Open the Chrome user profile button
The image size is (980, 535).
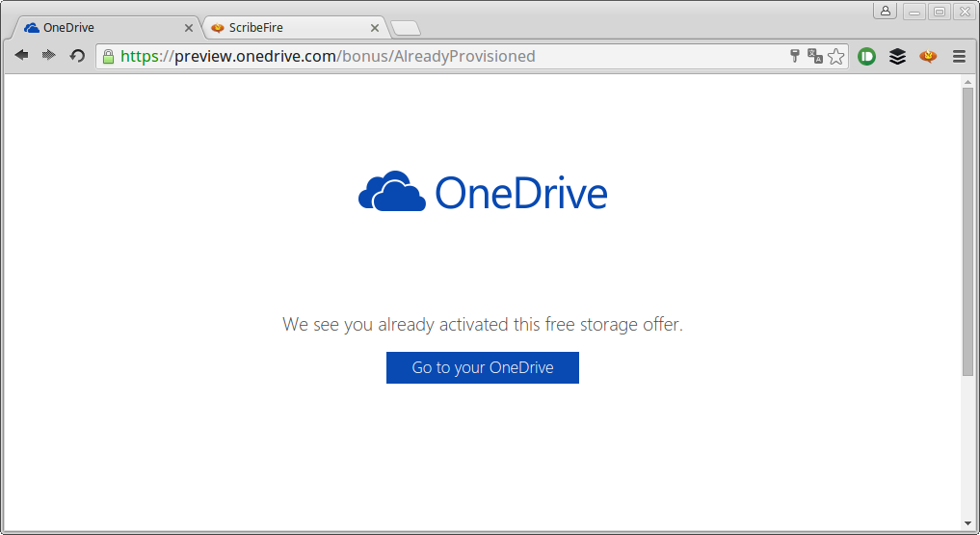885,11
